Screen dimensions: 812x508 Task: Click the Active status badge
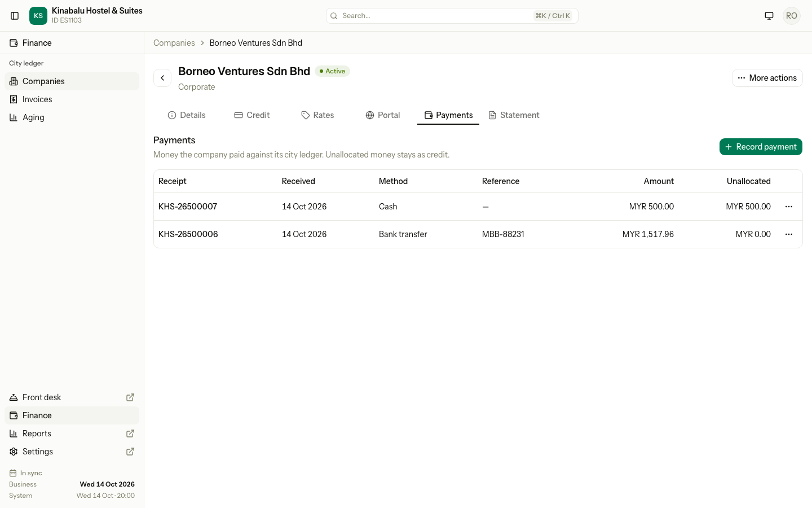coord(333,71)
